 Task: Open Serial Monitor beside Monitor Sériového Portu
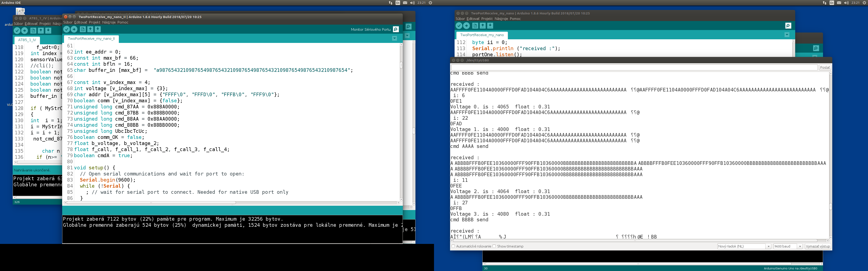point(396,29)
